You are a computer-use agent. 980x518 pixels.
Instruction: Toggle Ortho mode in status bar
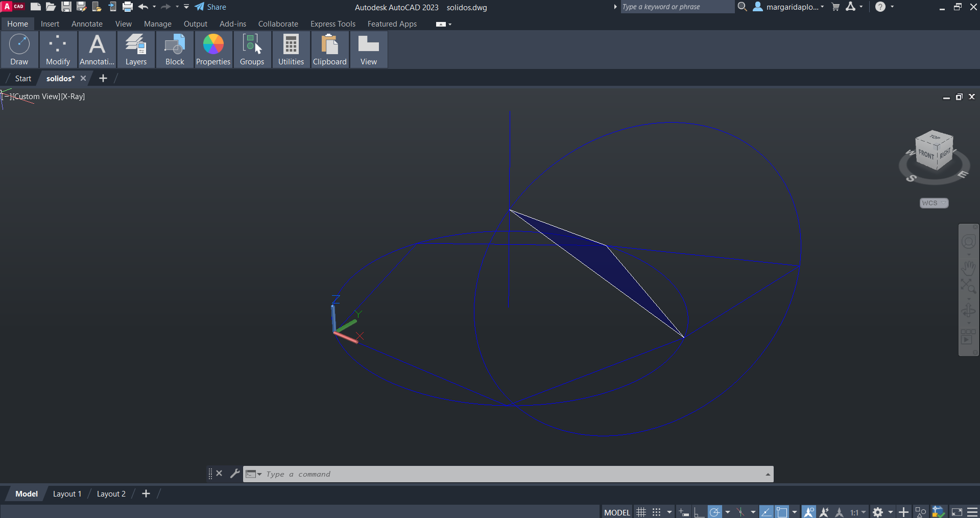[x=699, y=512]
